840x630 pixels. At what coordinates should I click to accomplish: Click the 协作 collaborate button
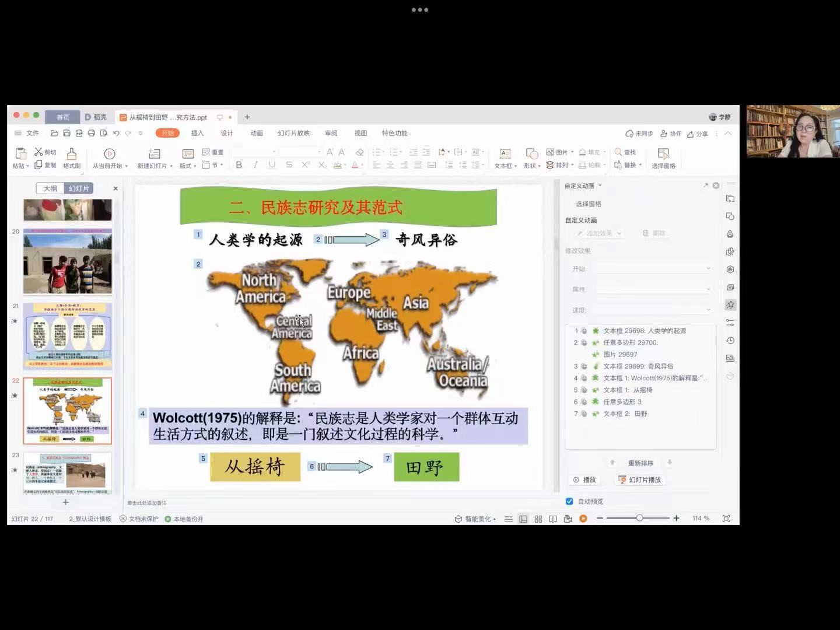pos(671,134)
